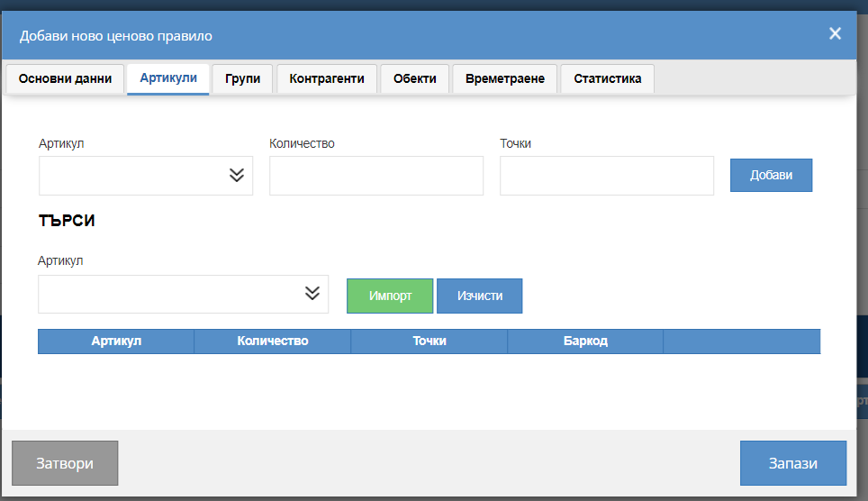Open the Статистика tab
Viewport: 868px width, 501px height.
607,78
